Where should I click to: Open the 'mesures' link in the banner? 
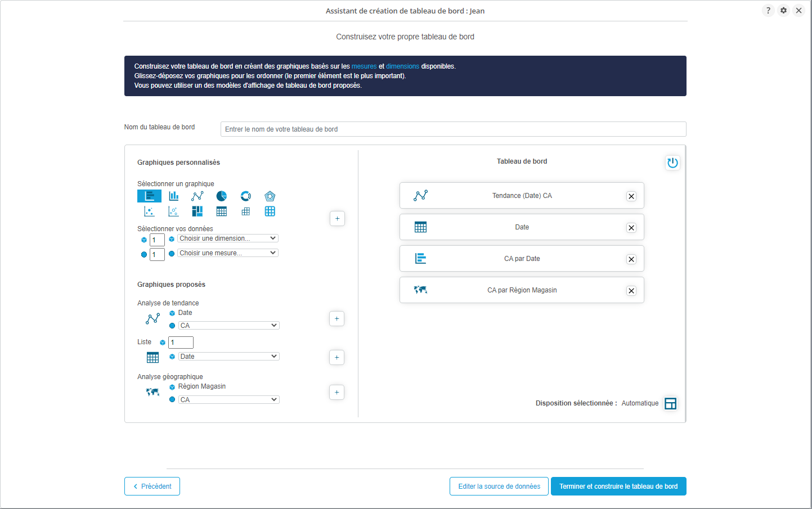tap(364, 66)
